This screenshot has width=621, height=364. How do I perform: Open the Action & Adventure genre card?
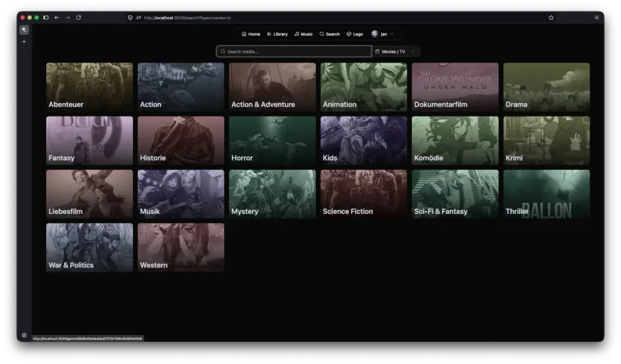pos(272,87)
